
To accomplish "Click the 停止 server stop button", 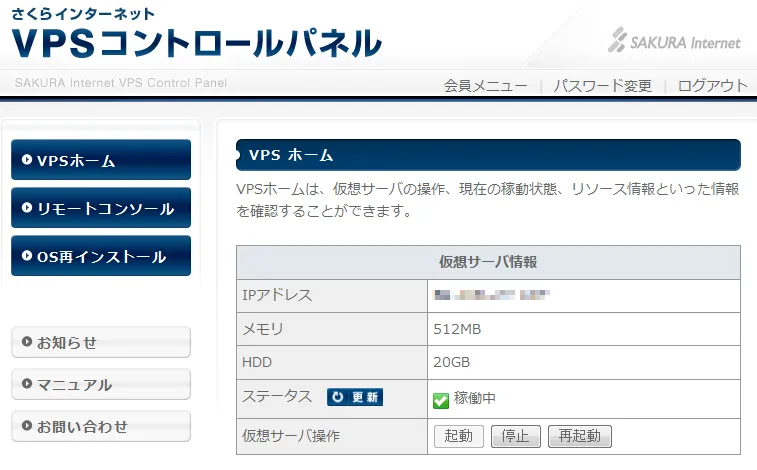I will 516,436.
